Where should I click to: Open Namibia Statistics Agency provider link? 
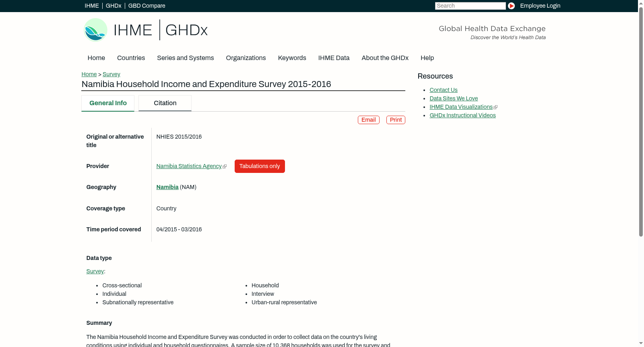click(189, 166)
